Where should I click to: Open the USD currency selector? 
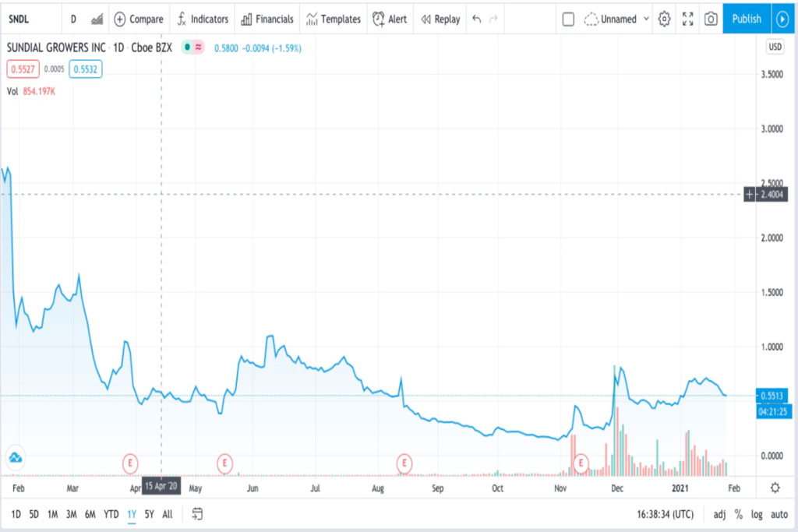click(775, 47)
